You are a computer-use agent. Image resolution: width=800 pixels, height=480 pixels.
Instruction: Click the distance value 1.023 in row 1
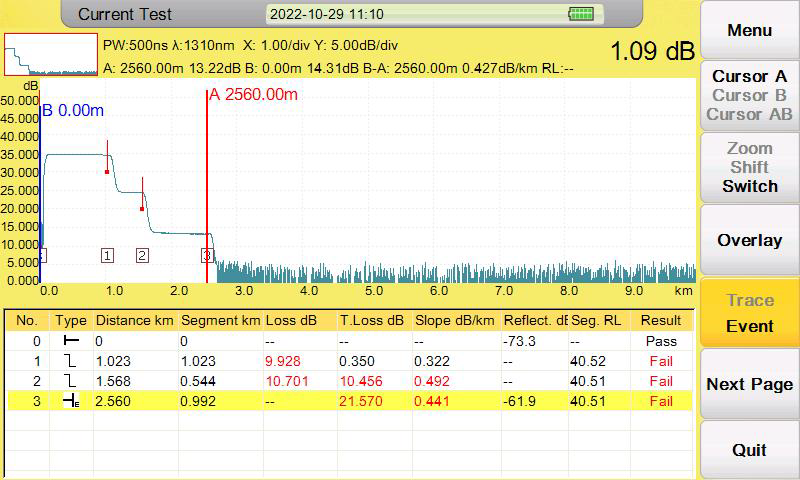113,361
